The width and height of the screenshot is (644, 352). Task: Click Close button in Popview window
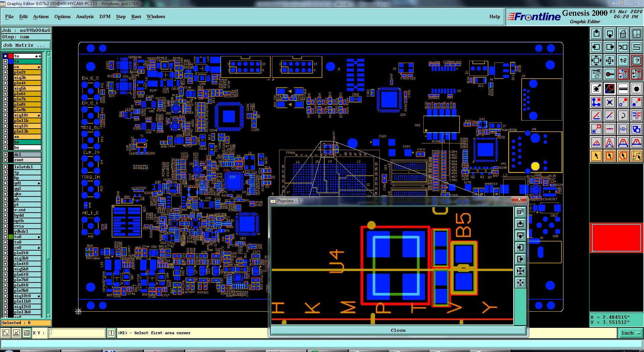click(398, 331)
